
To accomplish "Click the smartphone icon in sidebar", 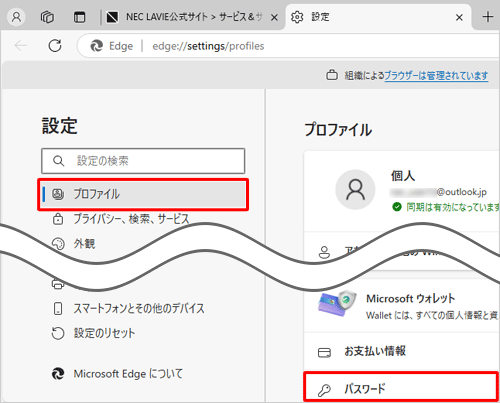I will (x=58, y=308).
